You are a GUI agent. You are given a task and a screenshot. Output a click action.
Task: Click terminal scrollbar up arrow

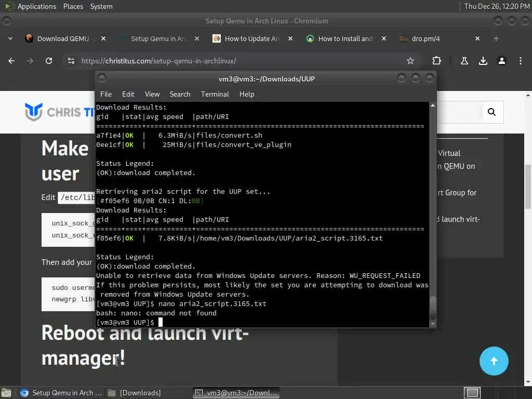point(433,105)
